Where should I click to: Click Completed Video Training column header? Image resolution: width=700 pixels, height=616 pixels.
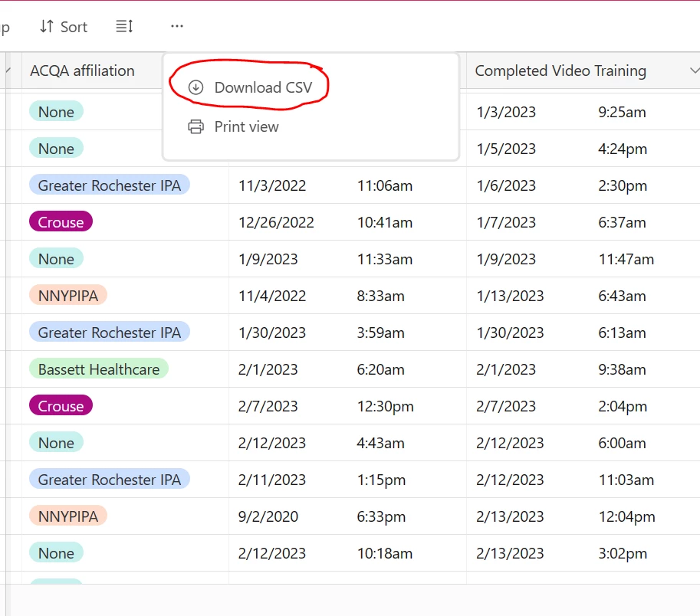click(560, 71)
